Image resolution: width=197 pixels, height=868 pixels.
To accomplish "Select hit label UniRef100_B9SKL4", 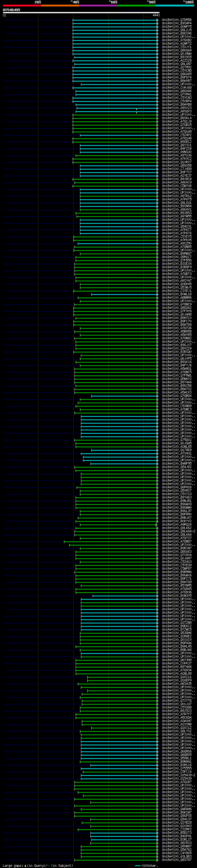I will click(177, 118).
